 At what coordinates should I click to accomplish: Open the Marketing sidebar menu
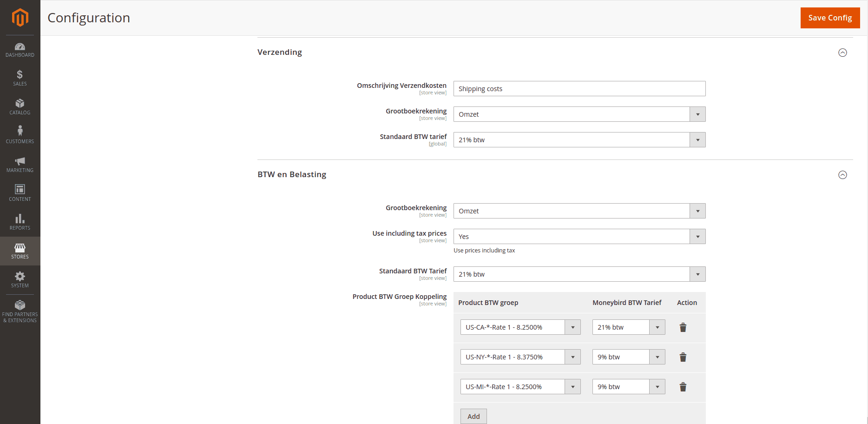point(20,165)
